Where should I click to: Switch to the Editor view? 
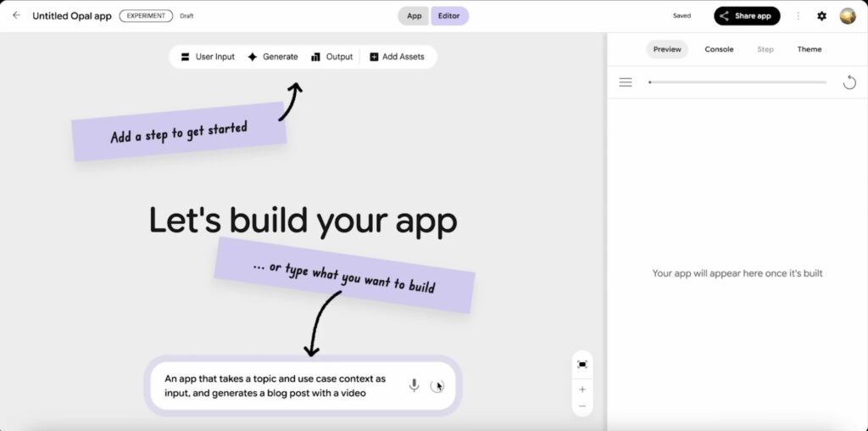click(x=449, y=16)
